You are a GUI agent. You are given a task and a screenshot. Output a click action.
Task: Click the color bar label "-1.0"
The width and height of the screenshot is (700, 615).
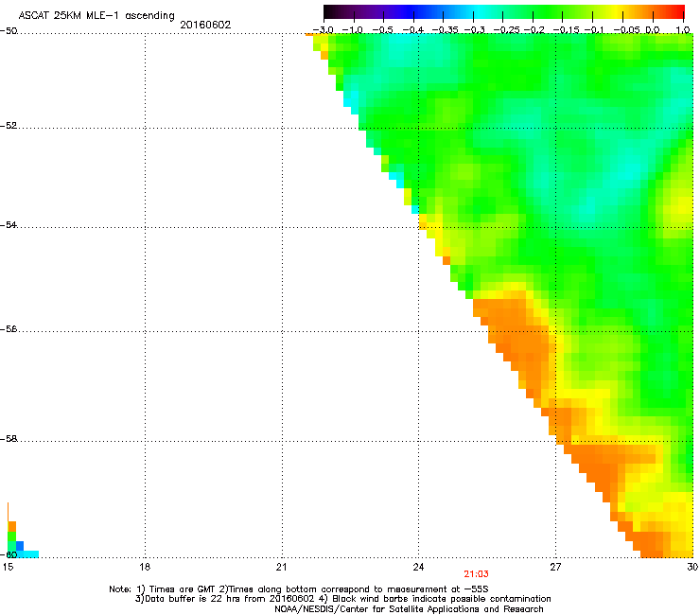(x=352, y=30)
